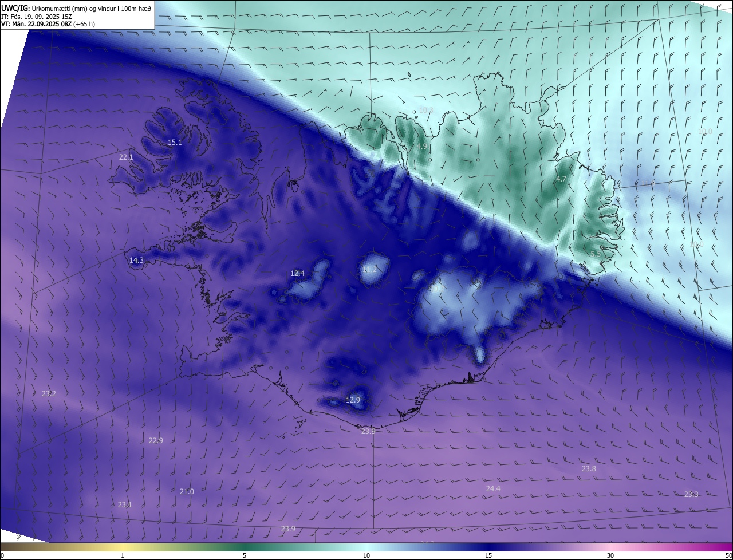Click the 10.3 value label

coord(426,110)
